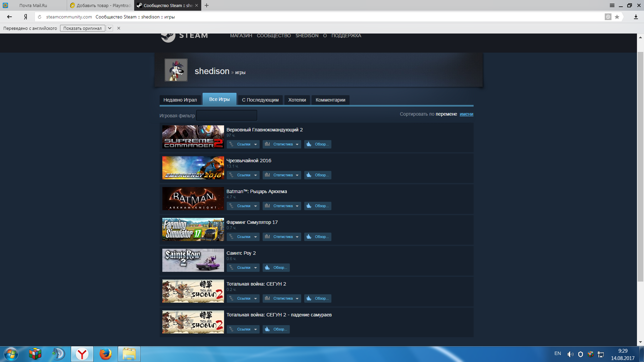Open a new tab with the plus button

coord(207,5)
